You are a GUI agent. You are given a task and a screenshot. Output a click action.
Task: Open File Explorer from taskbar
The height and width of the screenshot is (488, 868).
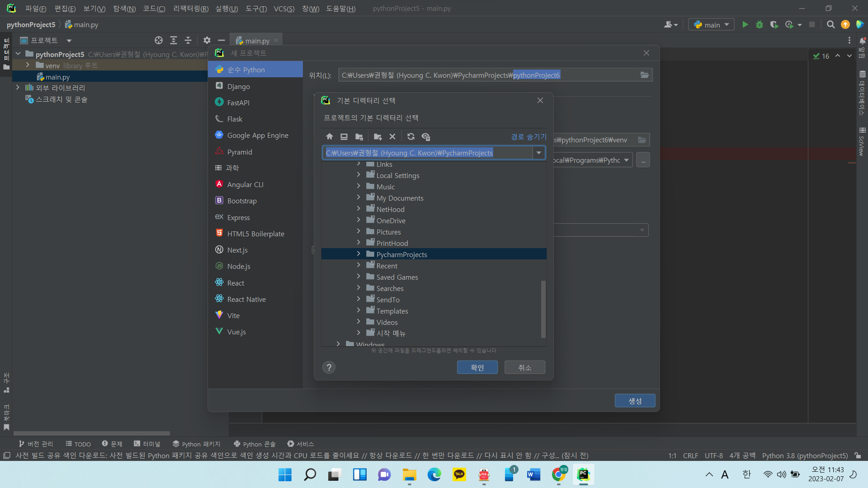click(x=410, y=474)
